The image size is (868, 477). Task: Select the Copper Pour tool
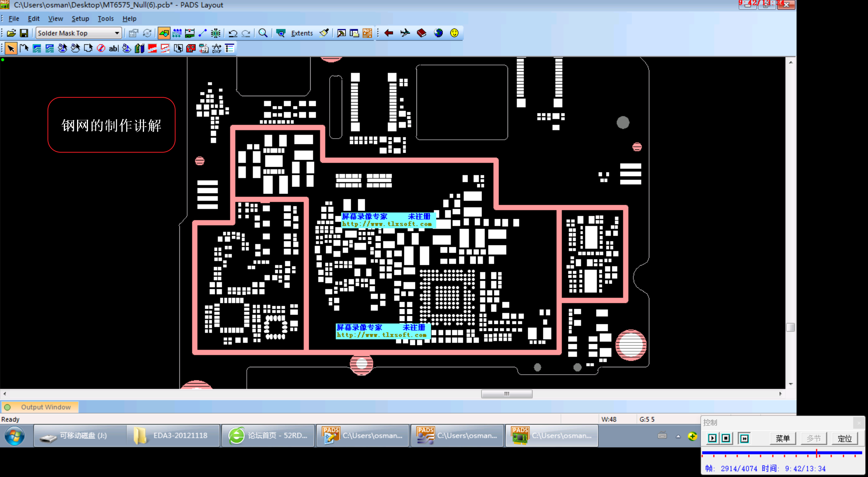coord(63,48)
